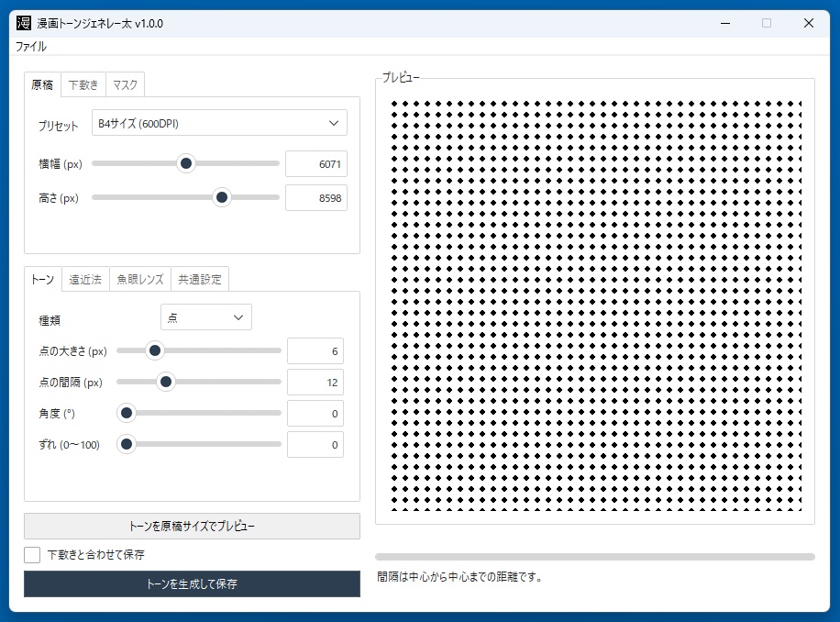Select the 原稿 tab

pyautogui.click(x=42, y=84)
